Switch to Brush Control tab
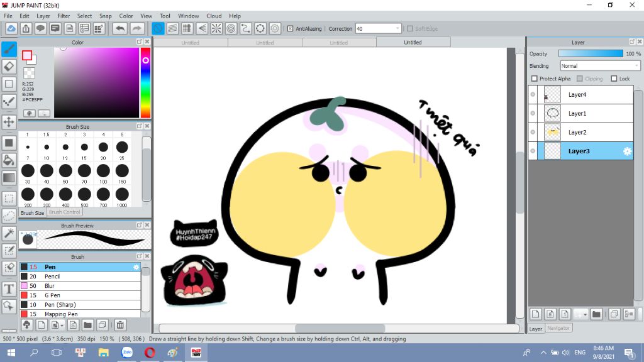The height and width of the screenshot is (362, 644). (x=65, y=212)
